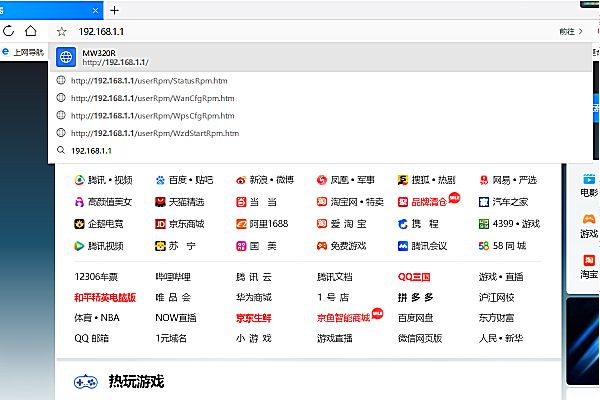Open the 哔哩哔哩 link
The width and height of the screenshot is (600, 400).
click(x=173, y=277)
